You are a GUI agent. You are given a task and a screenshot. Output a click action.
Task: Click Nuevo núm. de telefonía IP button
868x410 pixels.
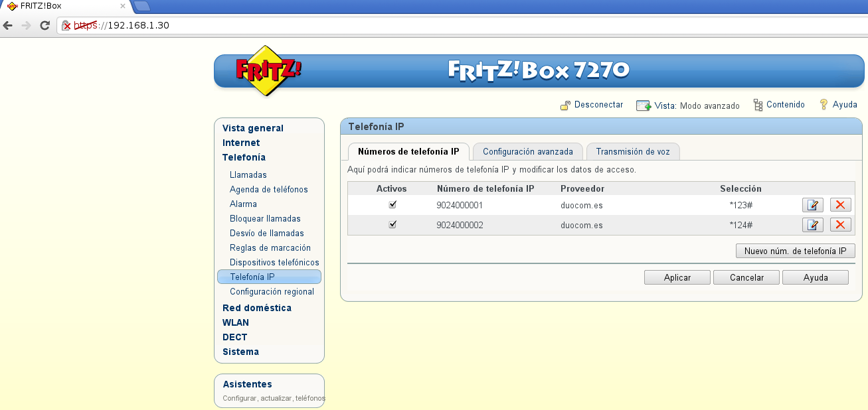click(795, 251)
